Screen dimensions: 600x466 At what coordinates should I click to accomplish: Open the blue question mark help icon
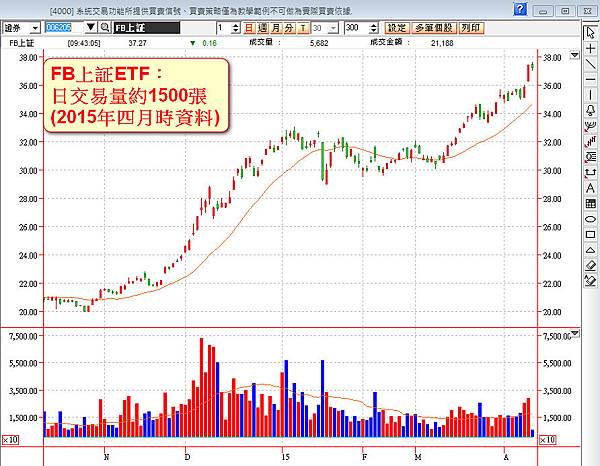520,9
